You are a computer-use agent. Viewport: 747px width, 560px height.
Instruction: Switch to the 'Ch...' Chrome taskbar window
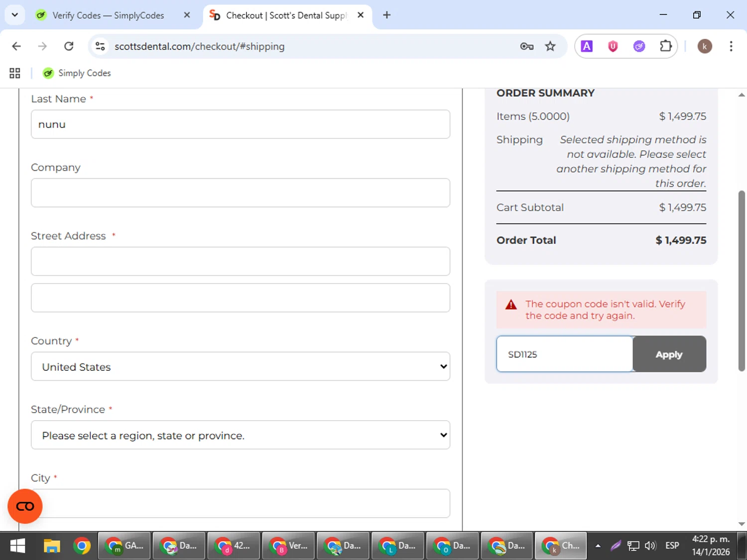(x=561, y=546)
